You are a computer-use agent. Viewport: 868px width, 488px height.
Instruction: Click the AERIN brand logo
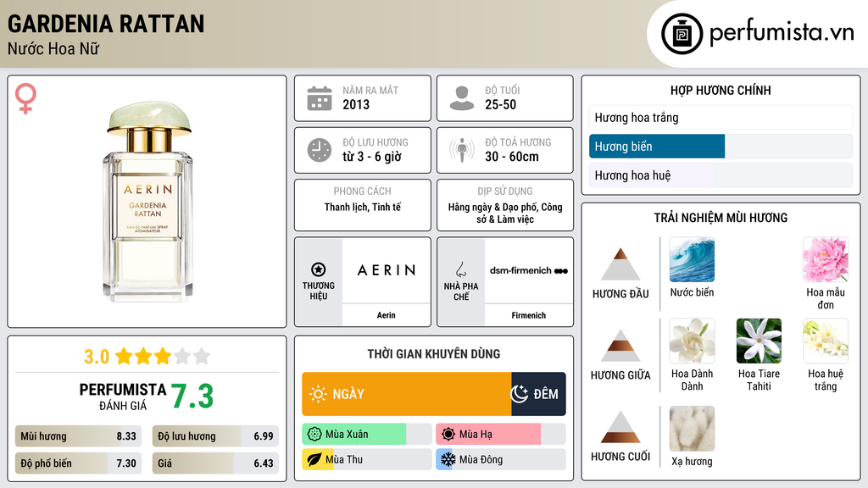(387, 270)
